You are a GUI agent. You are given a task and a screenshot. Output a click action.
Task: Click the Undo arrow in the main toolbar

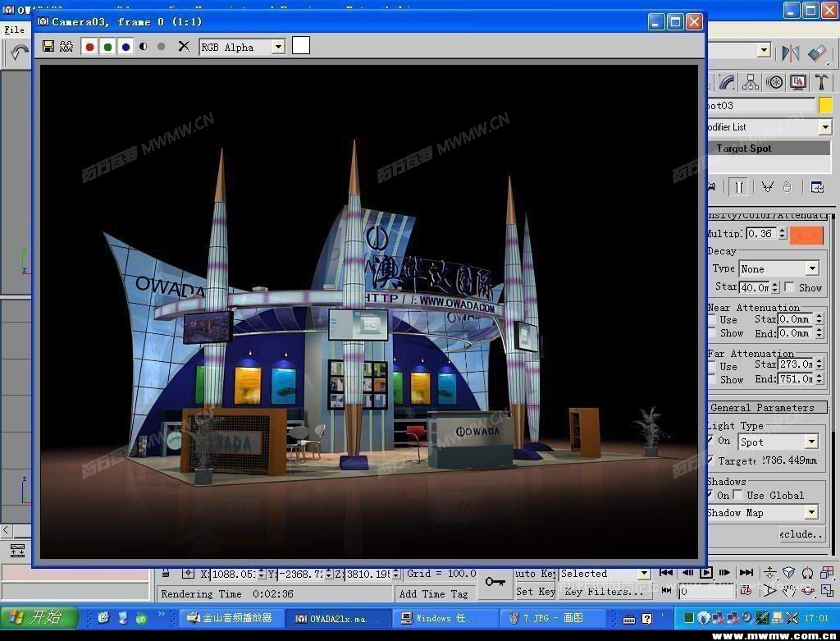click(20, 53)
